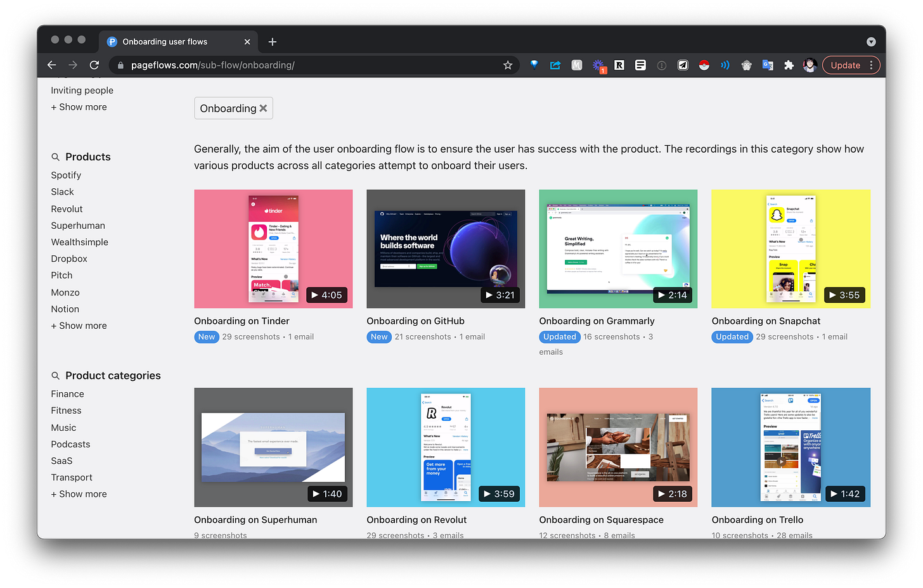The image size is (923, 588).
Task: View site info via the lock icon
Action: [x=120, y=65]
